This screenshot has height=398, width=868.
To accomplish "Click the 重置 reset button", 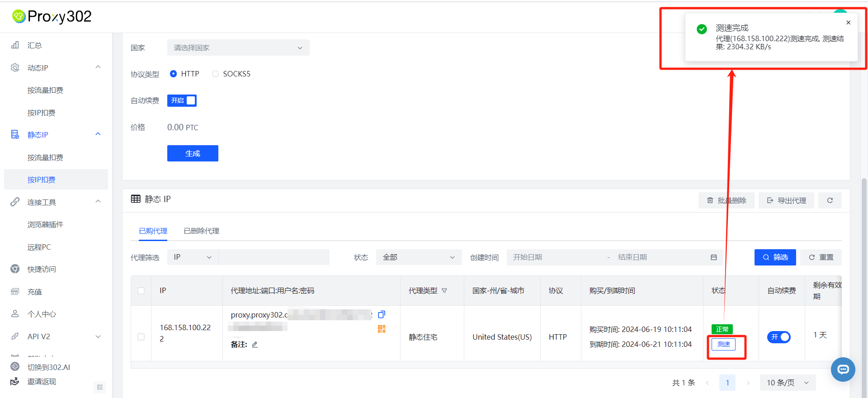I will (821, 257).
